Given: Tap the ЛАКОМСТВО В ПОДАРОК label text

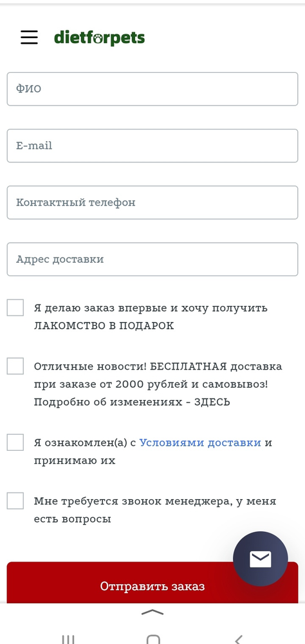Looking at the screenshot, I should pyautogui.click(x=104, y=326).
